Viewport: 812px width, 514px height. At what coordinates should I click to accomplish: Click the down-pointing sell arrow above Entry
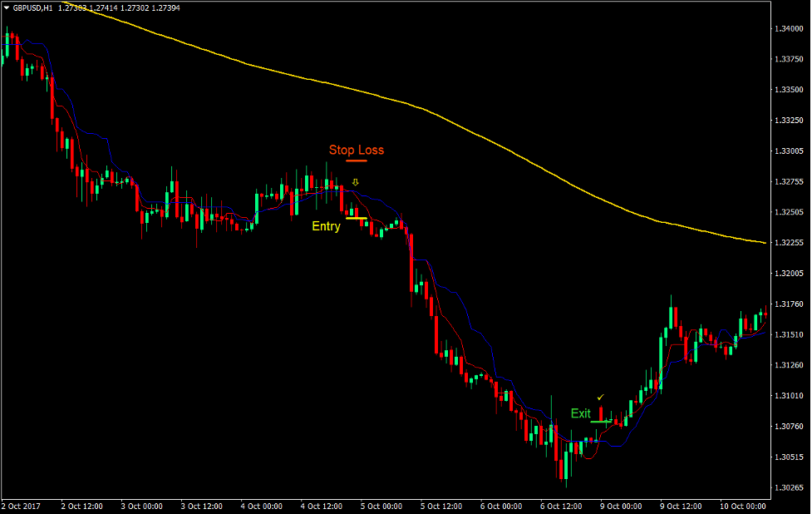point(355,183)
